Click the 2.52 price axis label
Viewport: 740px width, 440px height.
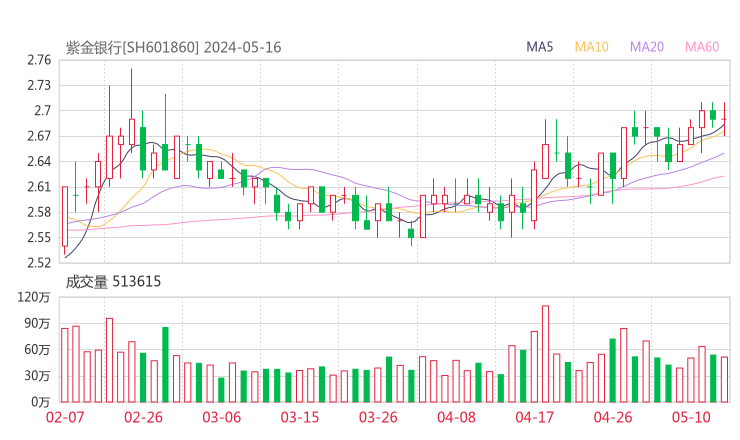point(39,262)
